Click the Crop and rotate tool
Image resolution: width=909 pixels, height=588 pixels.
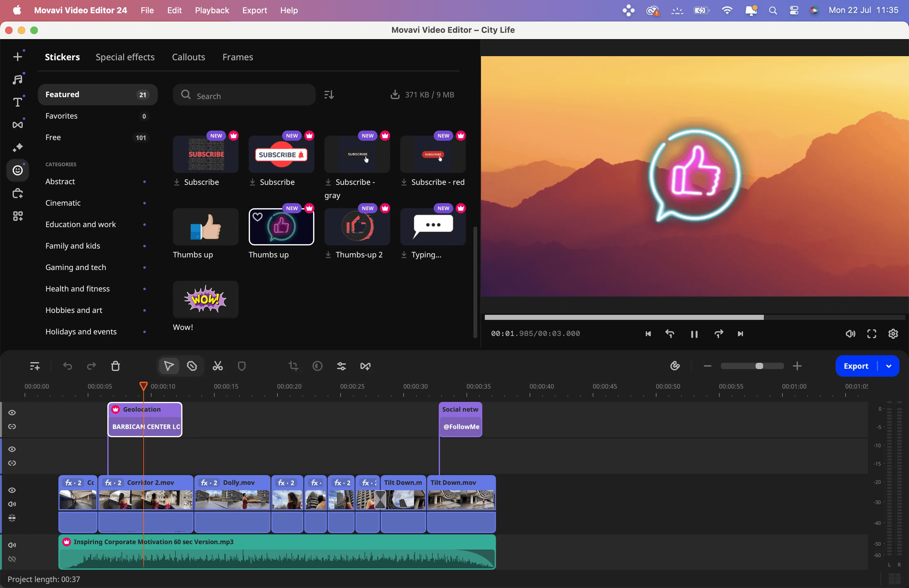[x=293, y=366]
